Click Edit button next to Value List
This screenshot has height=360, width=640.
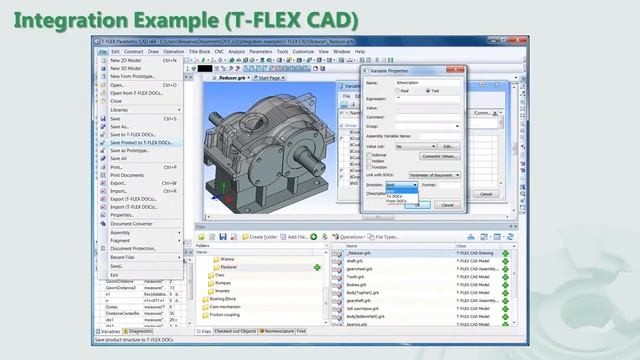click(x=449, y=147)
